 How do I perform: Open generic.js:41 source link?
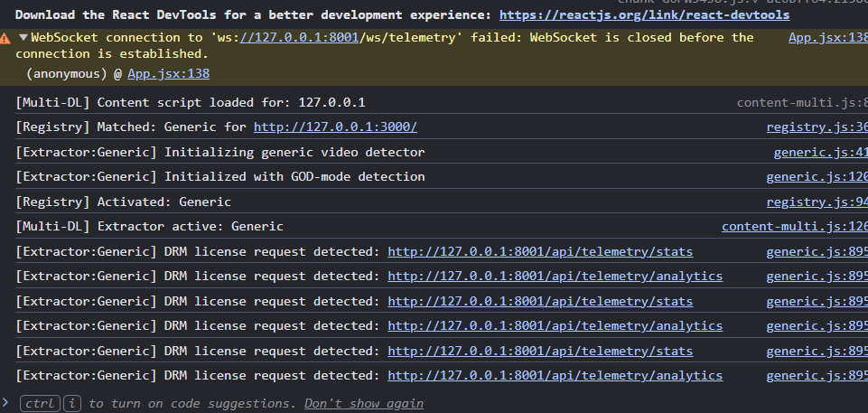[x=820, y=152]
